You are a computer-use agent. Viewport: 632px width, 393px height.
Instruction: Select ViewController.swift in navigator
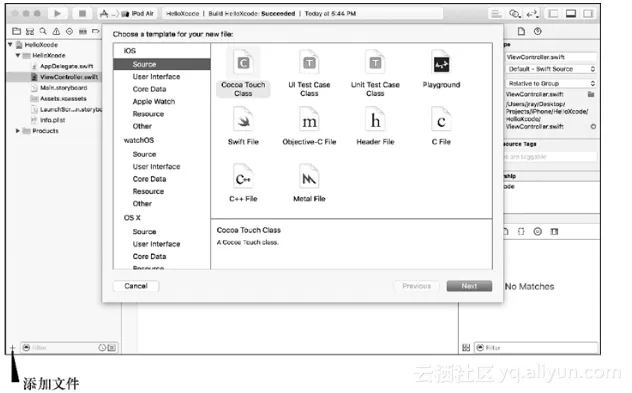(69, 77)
